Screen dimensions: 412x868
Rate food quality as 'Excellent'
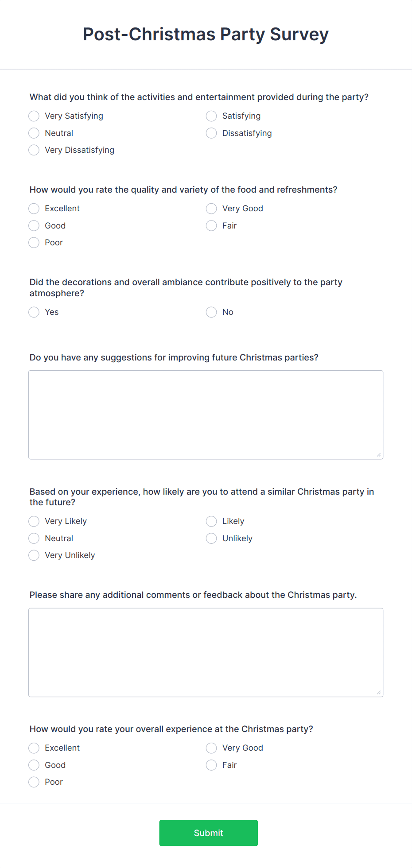[34, 209]
